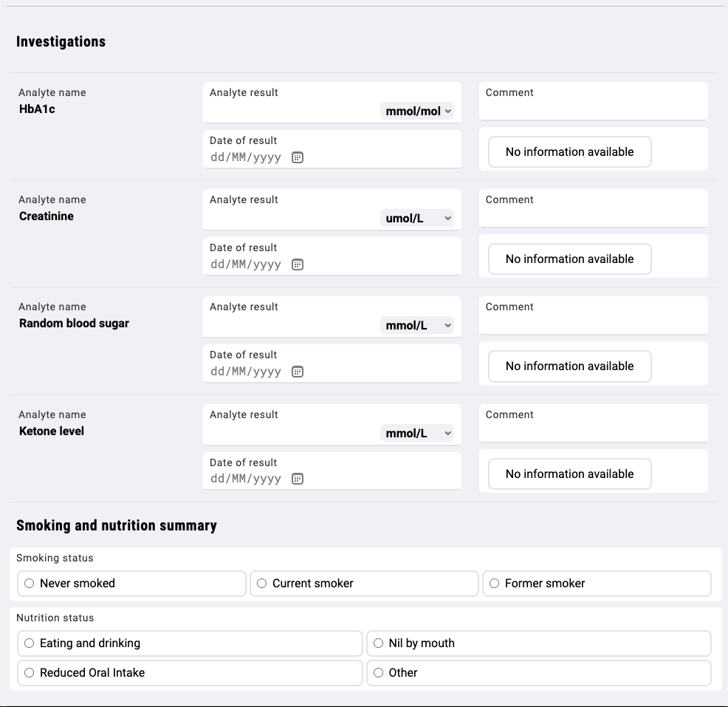728x707 pixels.
Task: Select Never smoked smoking status
Action: tap(29, 583)
